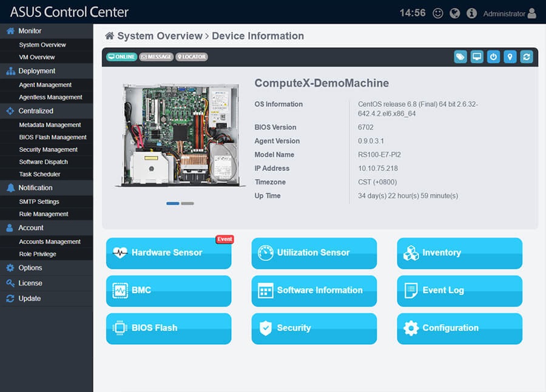Toggle the LOCATOR indicator badge
Viewport: 546px width, 392px height.
tap(191, 56)
